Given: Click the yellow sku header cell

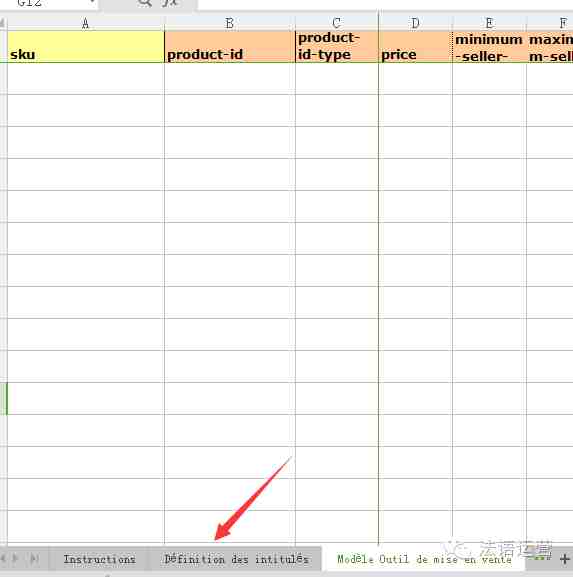Looking at the screenshot, I should (85, 47).
